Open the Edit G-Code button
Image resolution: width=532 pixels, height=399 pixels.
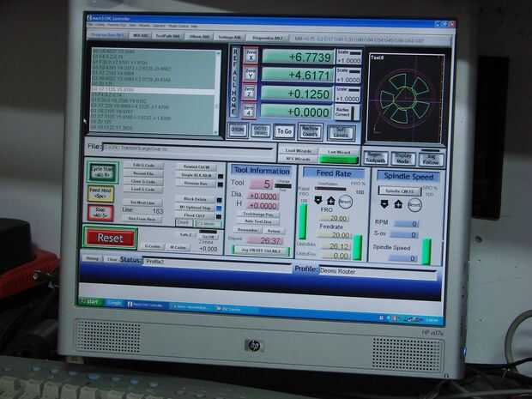click(143, 166)
